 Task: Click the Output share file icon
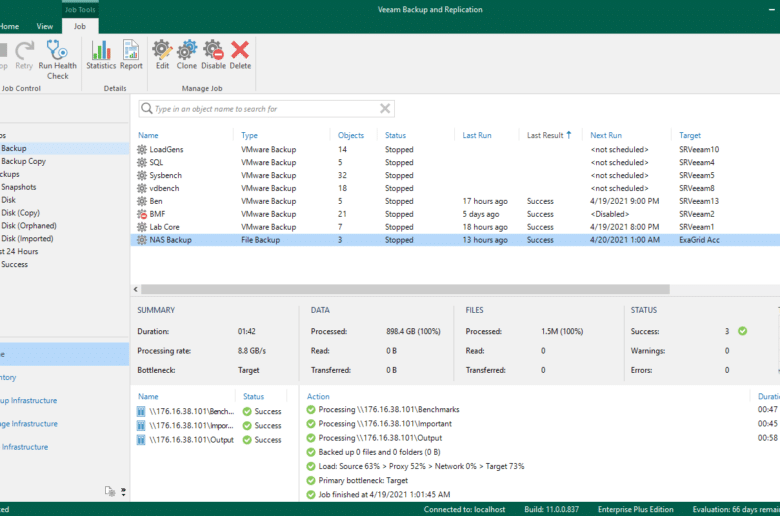(x=141, y=440)
